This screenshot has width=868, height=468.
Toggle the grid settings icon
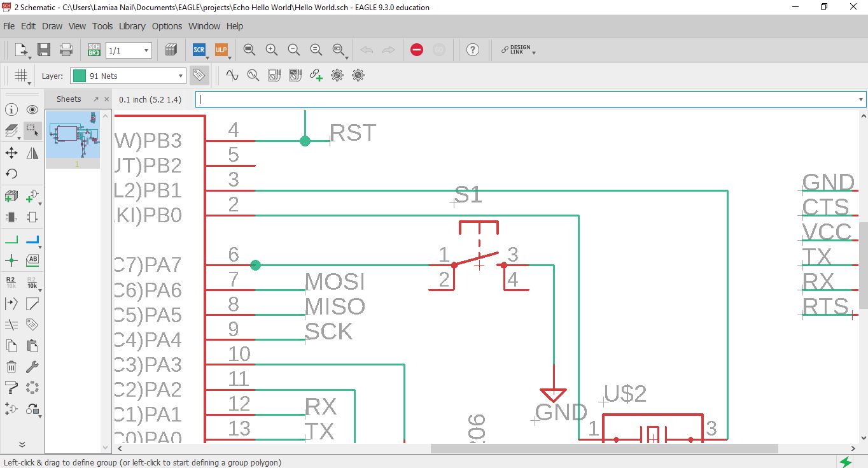21,76
